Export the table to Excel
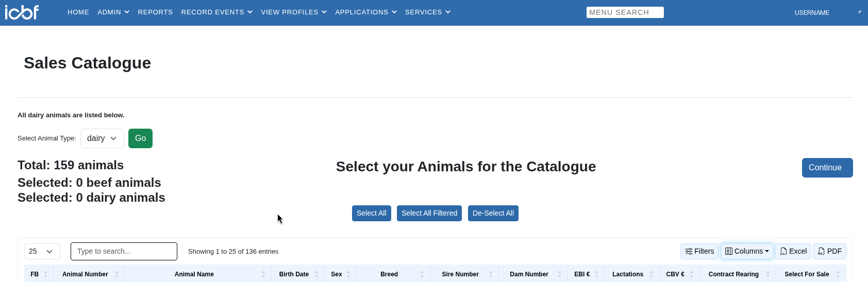This screenshot has height=282, width=868. click(793, 251)
